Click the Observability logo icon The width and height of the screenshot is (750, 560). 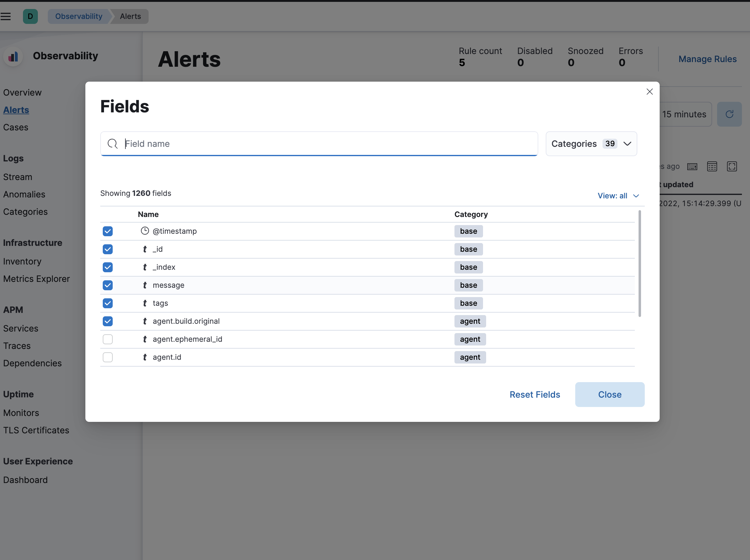click(x=13, y=56)
